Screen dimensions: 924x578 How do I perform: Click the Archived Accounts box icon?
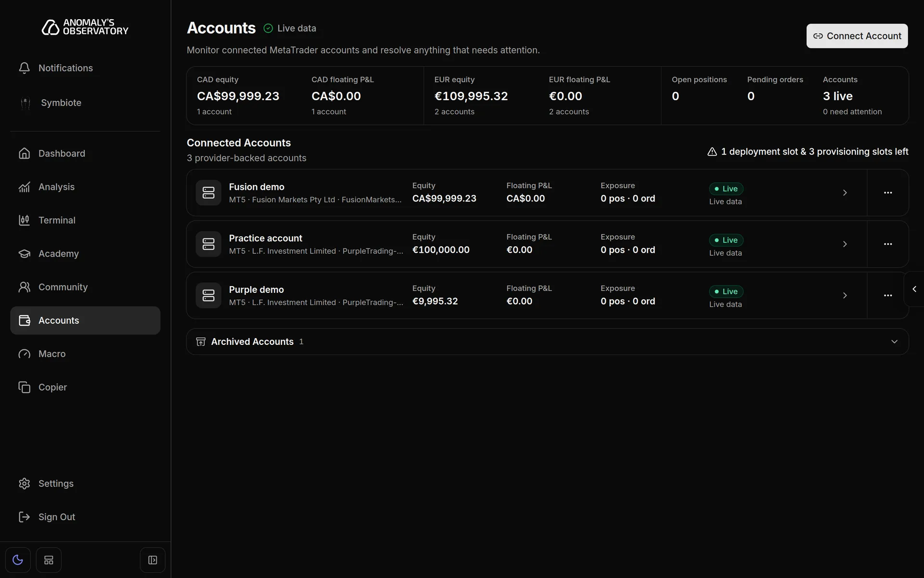click(x=201, y=342)
